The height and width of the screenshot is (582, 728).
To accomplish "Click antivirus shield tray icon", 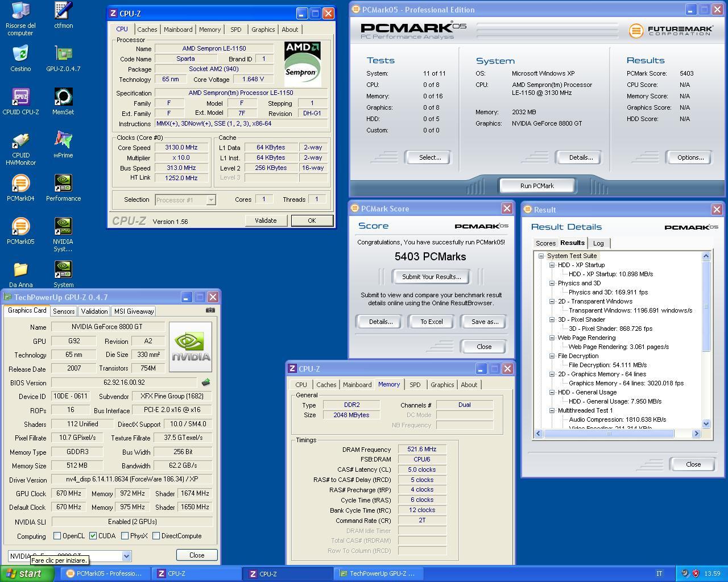I will click(696, 573).
